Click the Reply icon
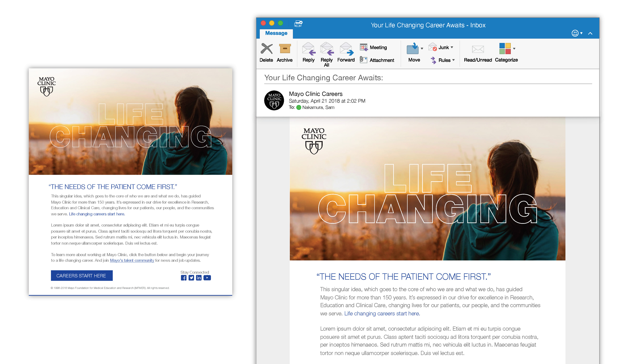The image size is (629, 364). click(308, 49)
